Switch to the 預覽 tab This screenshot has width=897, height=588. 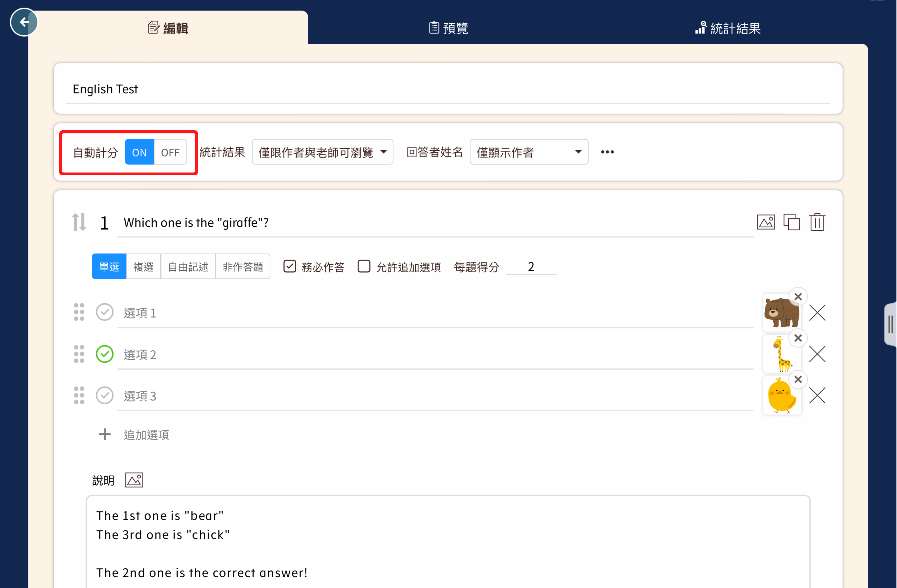coord(449,28)
